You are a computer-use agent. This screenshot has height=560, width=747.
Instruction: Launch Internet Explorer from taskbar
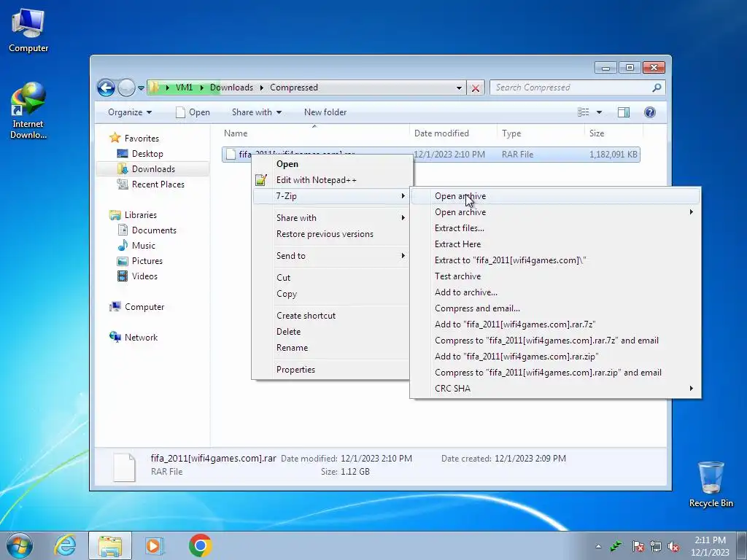(65, 545)
